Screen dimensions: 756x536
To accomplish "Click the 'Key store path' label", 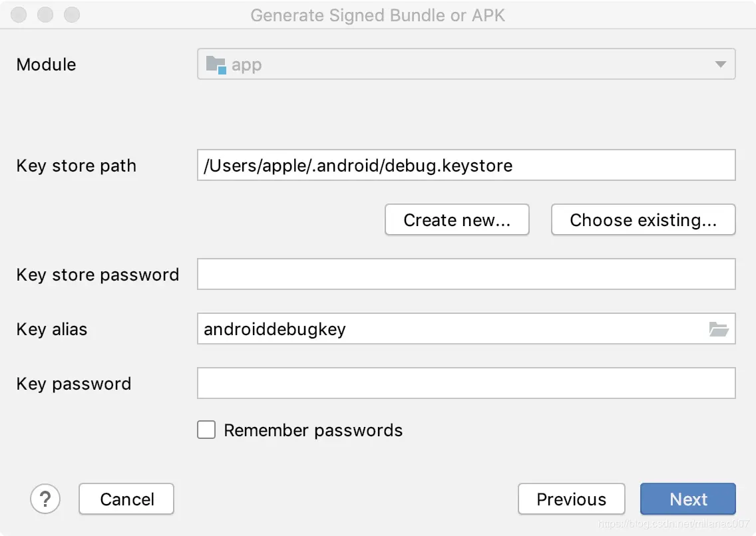I will pyautogui.click(x=76, y=166).
